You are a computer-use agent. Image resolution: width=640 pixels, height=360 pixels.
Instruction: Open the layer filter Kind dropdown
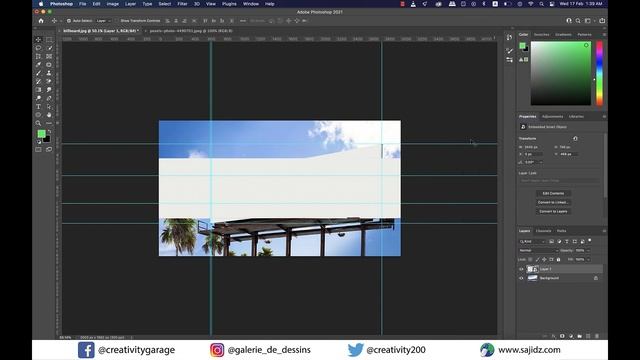532,241
